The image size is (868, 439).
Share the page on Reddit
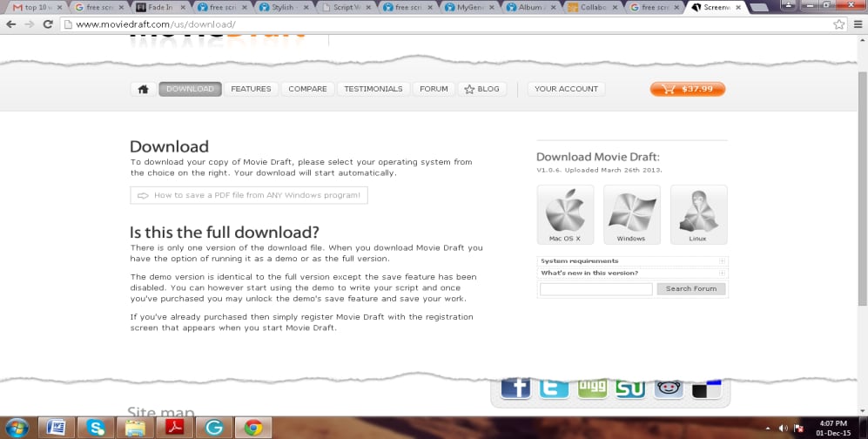coord(669,388)
